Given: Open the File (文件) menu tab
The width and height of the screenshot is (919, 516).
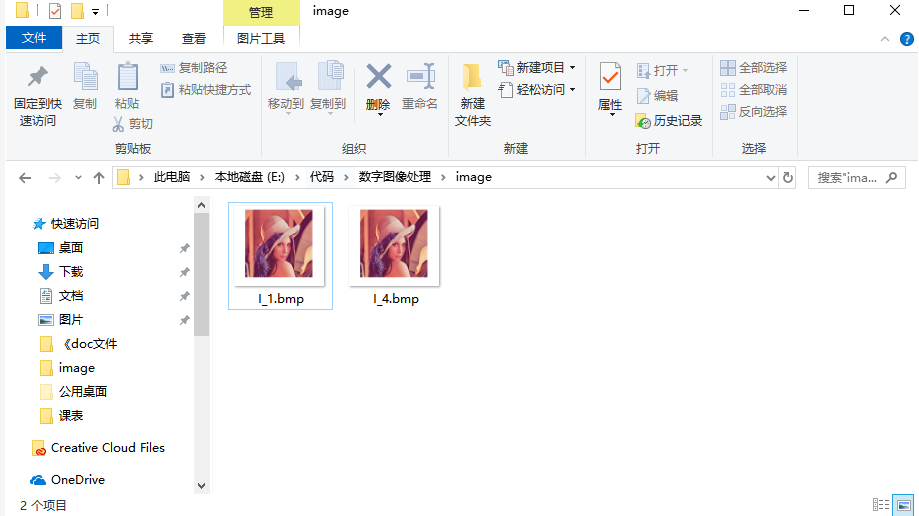Looking at the screenshot, I should click(34, 38).
